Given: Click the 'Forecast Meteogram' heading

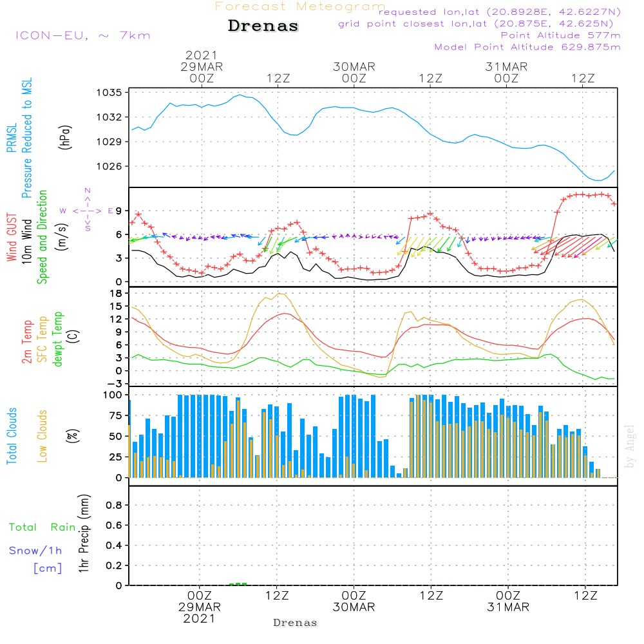Looking at the screenshot, I should 299,6.
